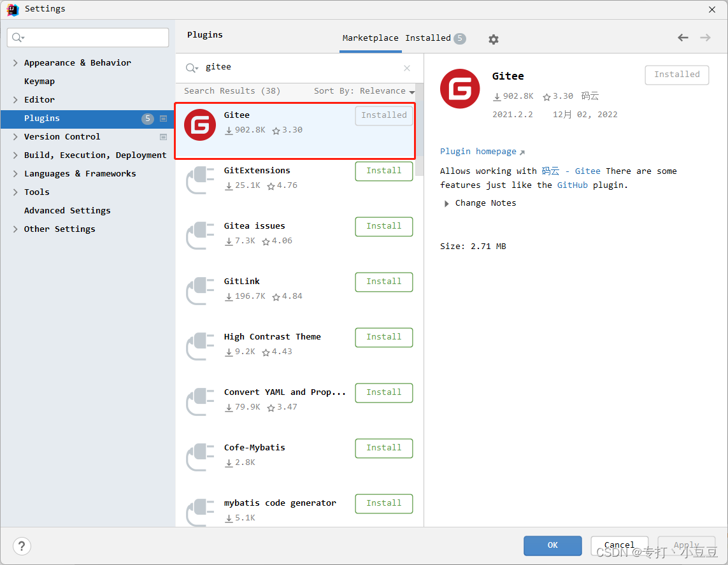Select Plugins in the settings tree
Viewport: 728px width, 565px height.
tap(87, 118)
